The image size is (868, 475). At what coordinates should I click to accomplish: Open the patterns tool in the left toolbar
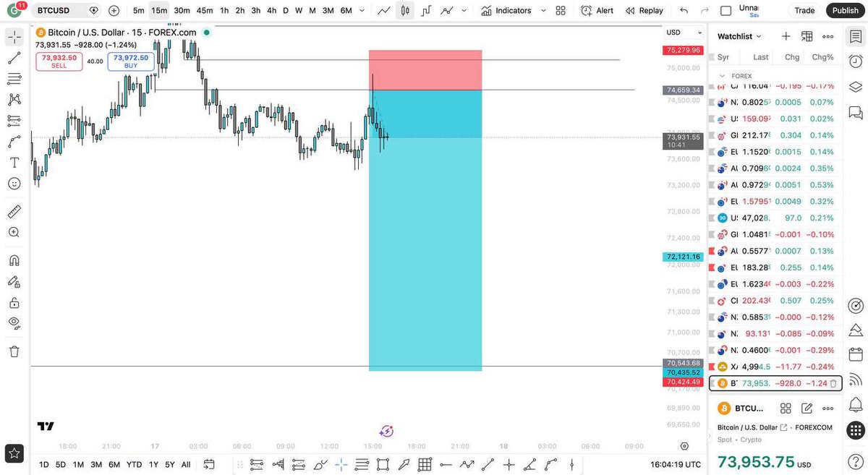pos(14,100)
